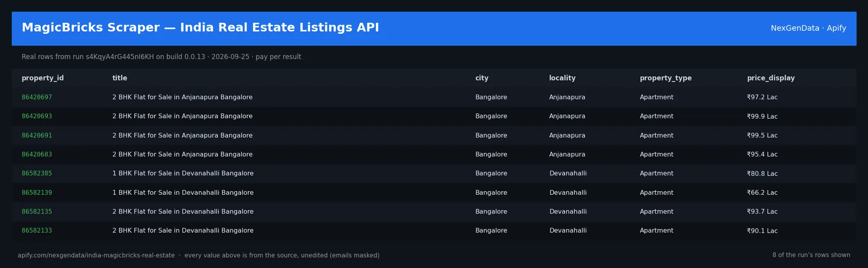This screenshot has height=268, width=868.
Task: Open property ID 86582135
Action: [37, 212]
